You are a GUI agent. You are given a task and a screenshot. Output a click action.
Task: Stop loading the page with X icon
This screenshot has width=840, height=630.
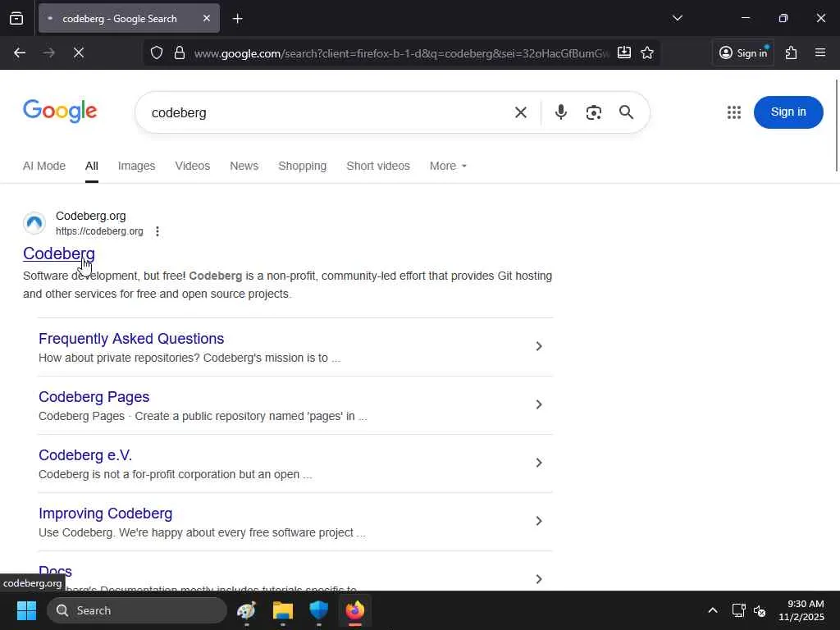pos(79,52)
